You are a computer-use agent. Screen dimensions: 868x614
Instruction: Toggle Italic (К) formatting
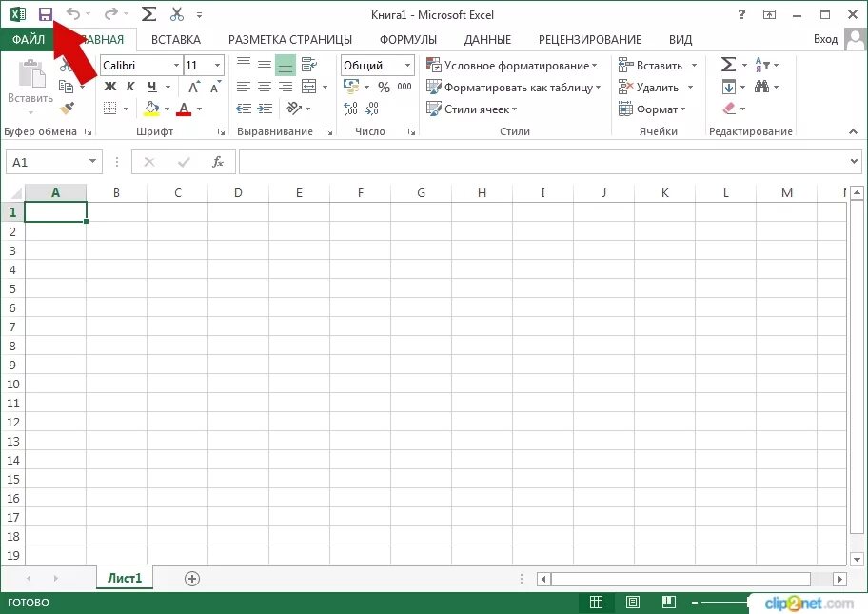(130, 87)
